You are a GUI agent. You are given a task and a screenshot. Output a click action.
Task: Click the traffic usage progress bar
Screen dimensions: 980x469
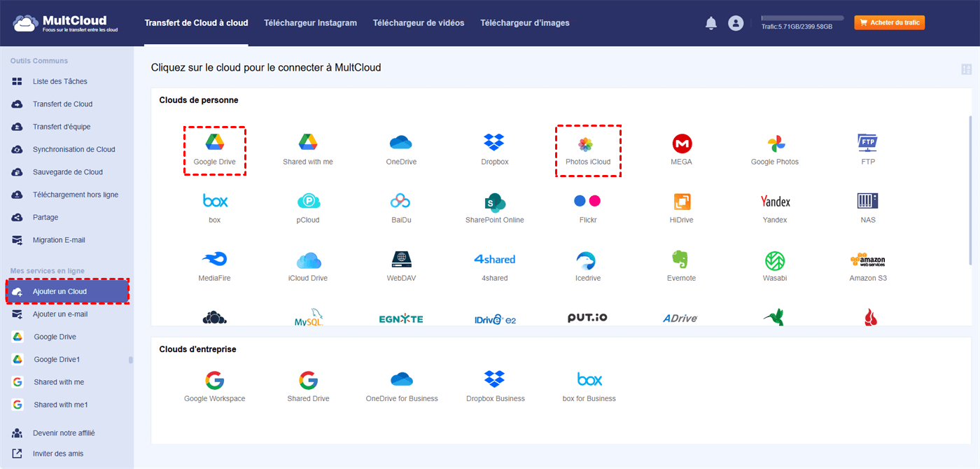(802, 17)
